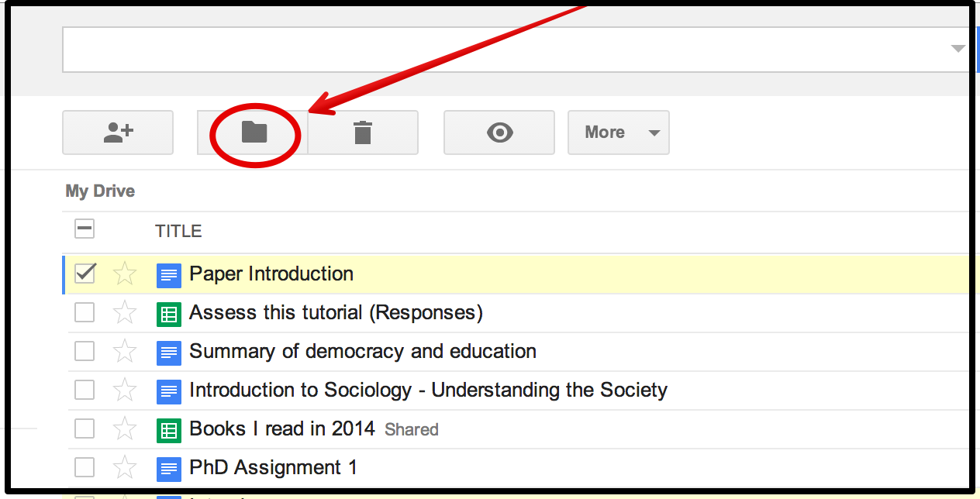The height and width of the screenshot is (499, 980).
Task: Click Sheets icon of Books I read in 2014
Action: [x=169, y=430]
